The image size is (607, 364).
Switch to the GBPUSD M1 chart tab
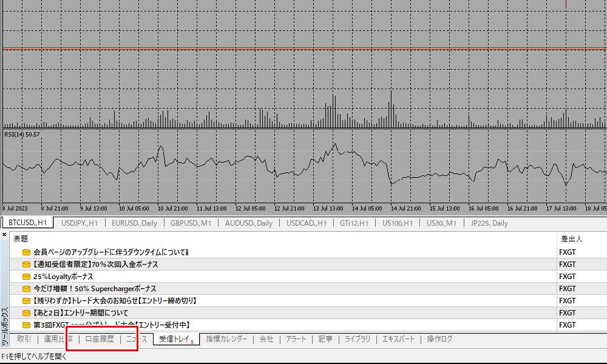click(191, 223)
